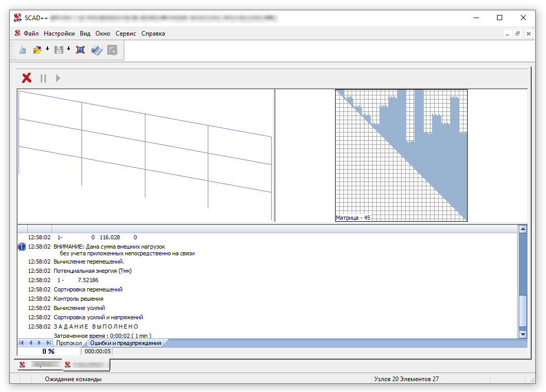The width and height of the screenshot is (546, 392).
Task: Open the Сервис menu
Action: (x=126, y=34)
